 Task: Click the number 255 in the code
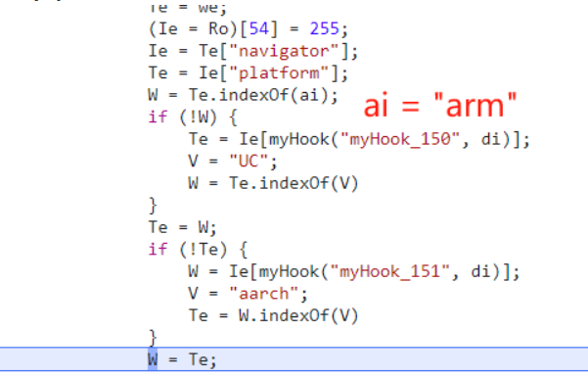pyautogui.click(x=325, y=29)
